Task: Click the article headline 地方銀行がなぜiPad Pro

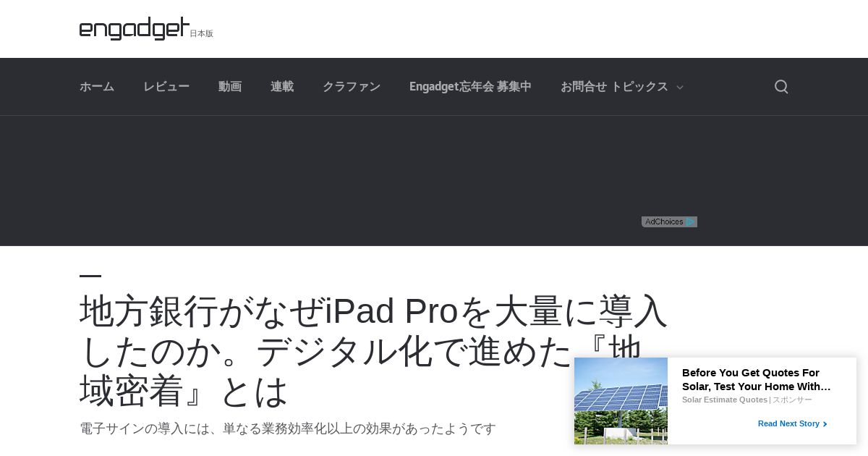Action: 373,351
